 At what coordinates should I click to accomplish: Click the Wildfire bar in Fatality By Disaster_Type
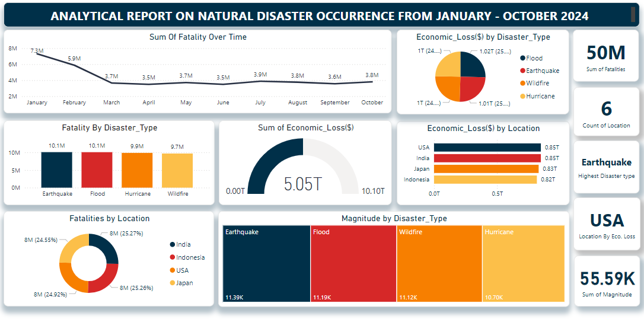coord(177,170)
